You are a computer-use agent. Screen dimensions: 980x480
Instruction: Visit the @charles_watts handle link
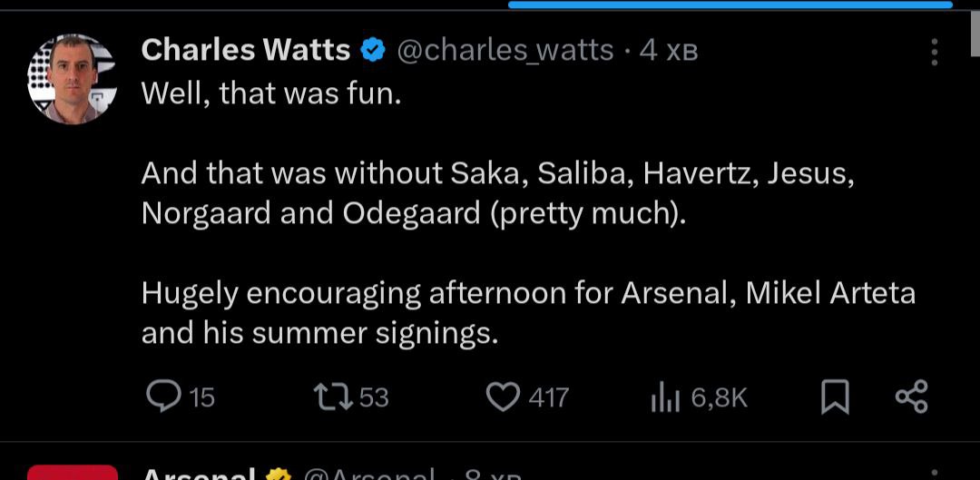[x=505, y=51]
